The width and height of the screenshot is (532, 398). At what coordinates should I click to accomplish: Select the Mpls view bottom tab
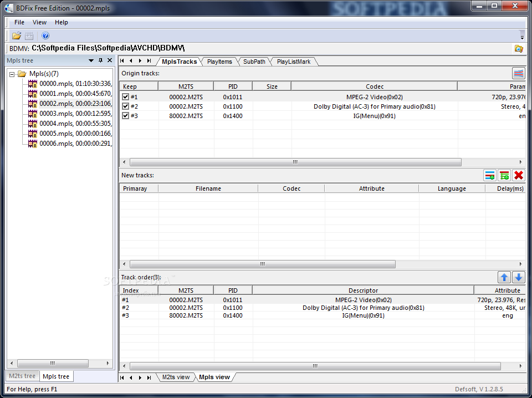tap(214, 377)
